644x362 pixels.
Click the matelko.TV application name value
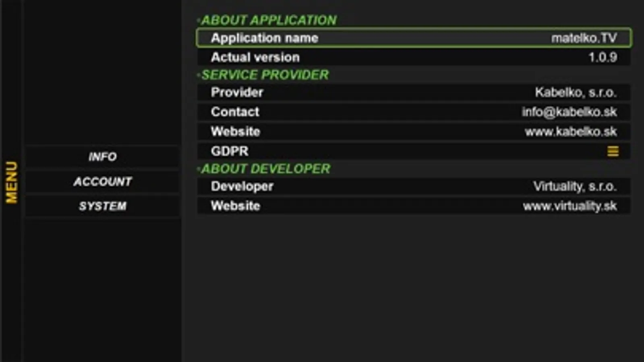[584, 38]
